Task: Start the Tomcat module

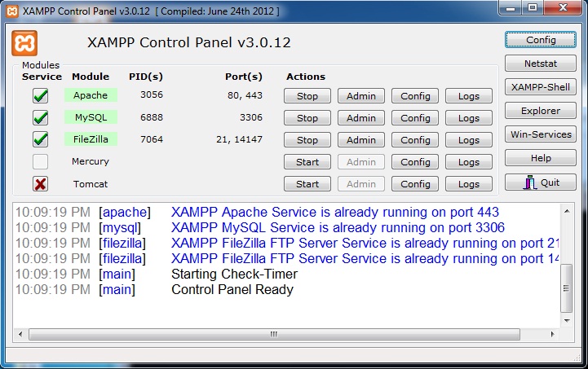Action: [x=307, y=184]
